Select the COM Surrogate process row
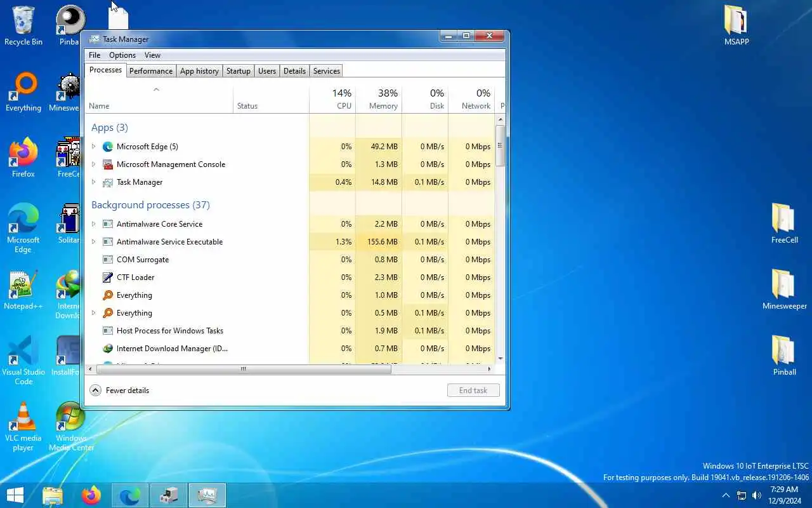812x508 pixels. [x=290, y=260]
